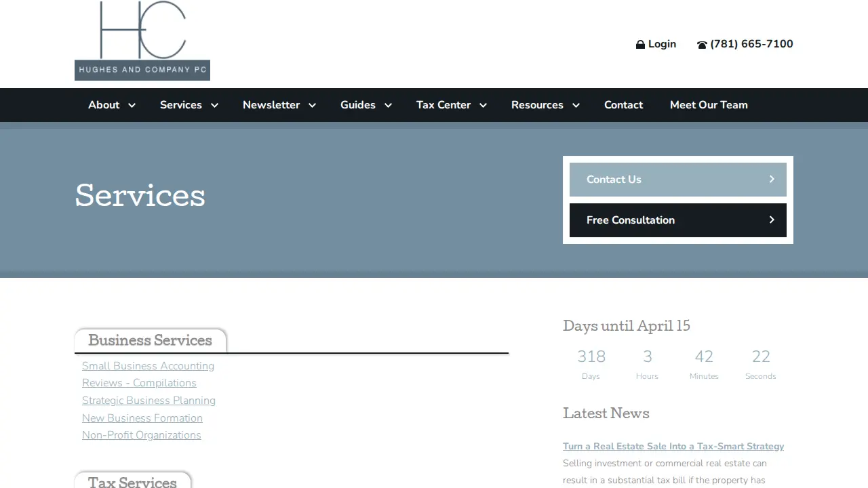868x488 pixels.
Task: Open Strategic Business Planning link
Action: (x=149, y=401)
